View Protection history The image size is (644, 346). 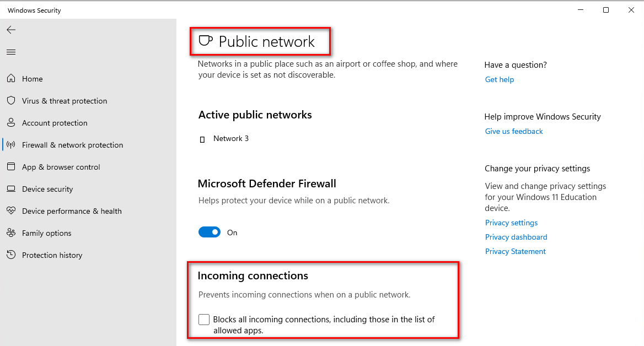(52, 255)
